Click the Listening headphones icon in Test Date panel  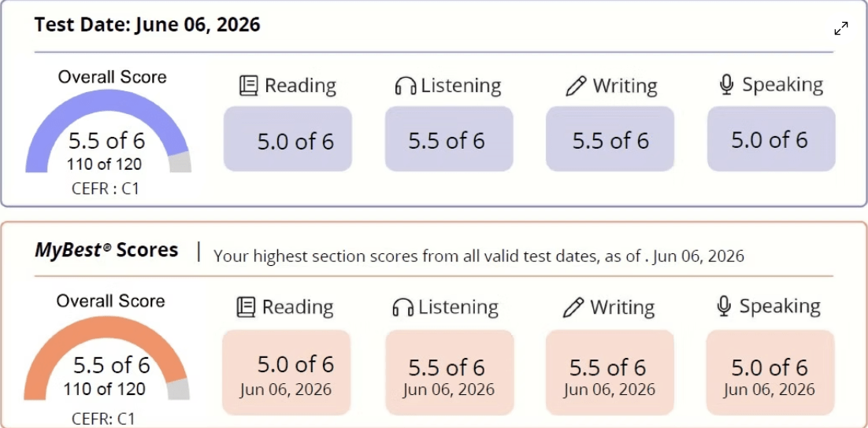click(x=405, y=87)
